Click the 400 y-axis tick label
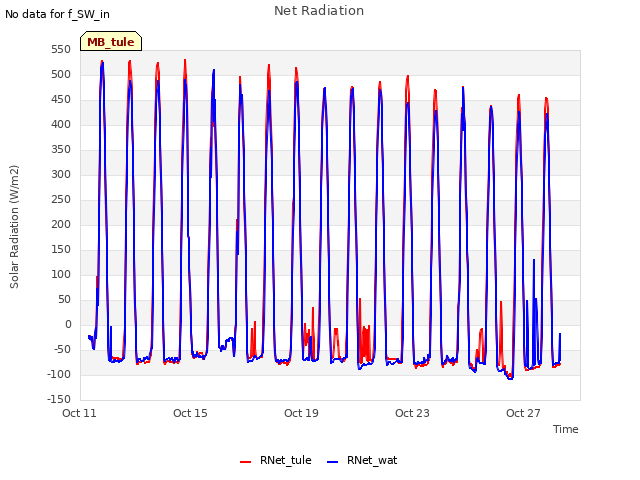The image size is (640, 480). [x=61, y=124]
